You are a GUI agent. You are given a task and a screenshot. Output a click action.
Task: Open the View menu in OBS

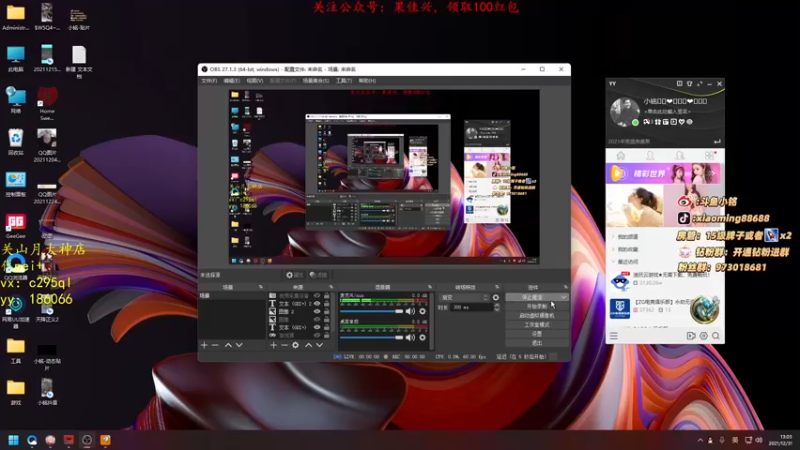255,81
